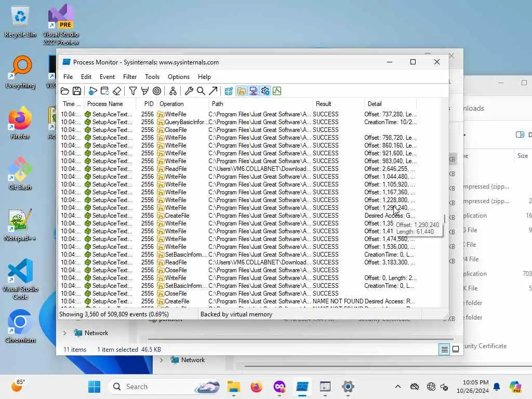The width and height of the screenshot is (532, 399).
Task: Click the Detail column header
Action: point(391,104)
